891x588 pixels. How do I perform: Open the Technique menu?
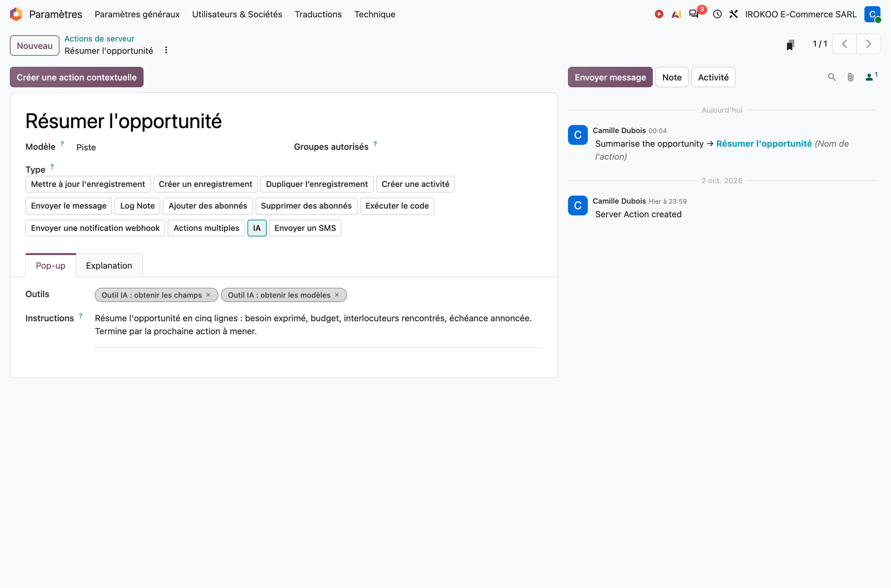[375, 14]
